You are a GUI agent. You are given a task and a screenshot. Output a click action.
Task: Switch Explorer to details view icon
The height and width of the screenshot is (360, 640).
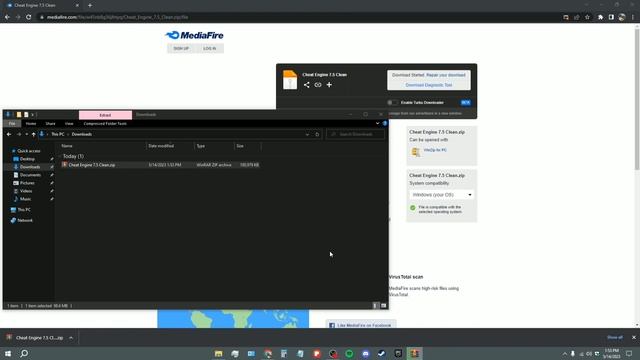(376, 305)
